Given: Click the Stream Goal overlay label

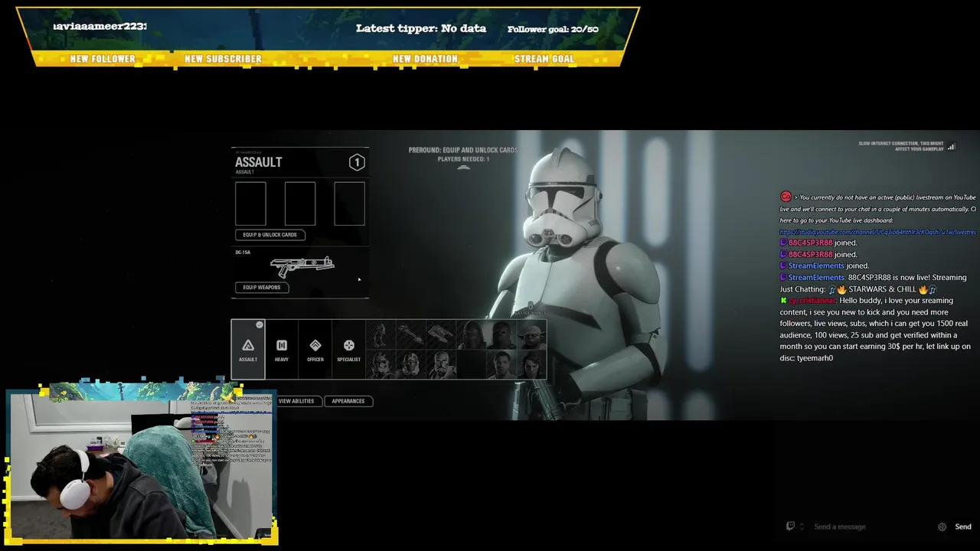Looking at the screenshot, I should click(544, 59).
